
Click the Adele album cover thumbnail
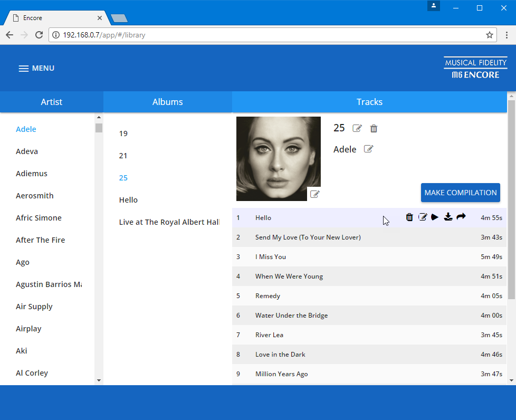[x=278, y=158]
